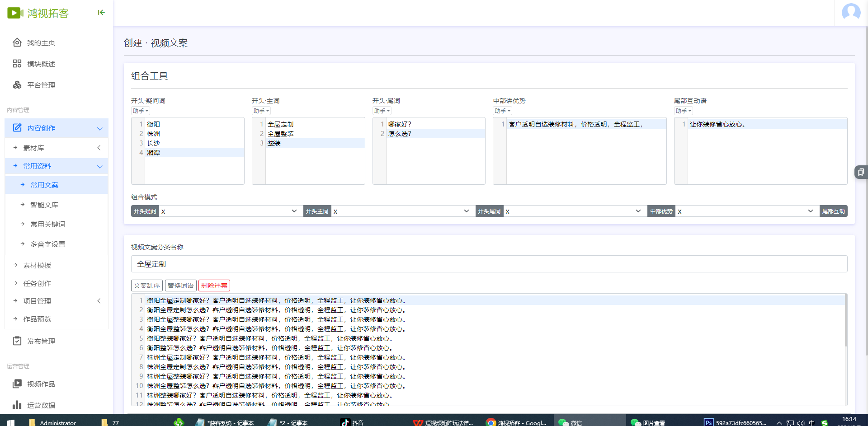Screen dimensions: 868x426
Task: Open the Photoshop taskbar item
Action: coord(735,422)
